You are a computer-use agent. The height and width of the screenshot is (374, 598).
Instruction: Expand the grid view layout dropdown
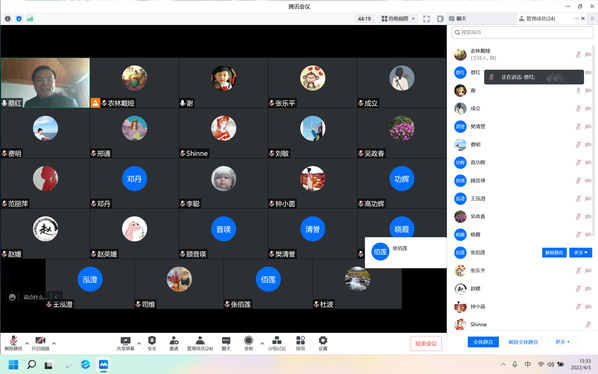(398, 19)
